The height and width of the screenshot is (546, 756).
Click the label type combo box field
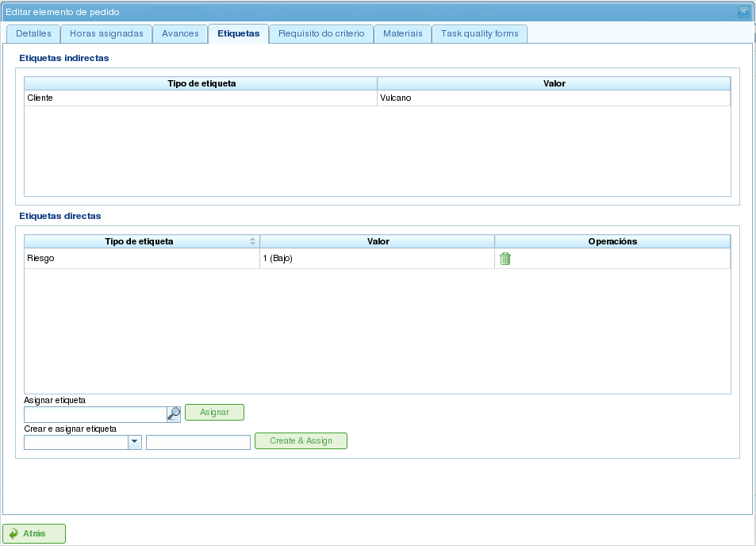[x=76, y=442]
